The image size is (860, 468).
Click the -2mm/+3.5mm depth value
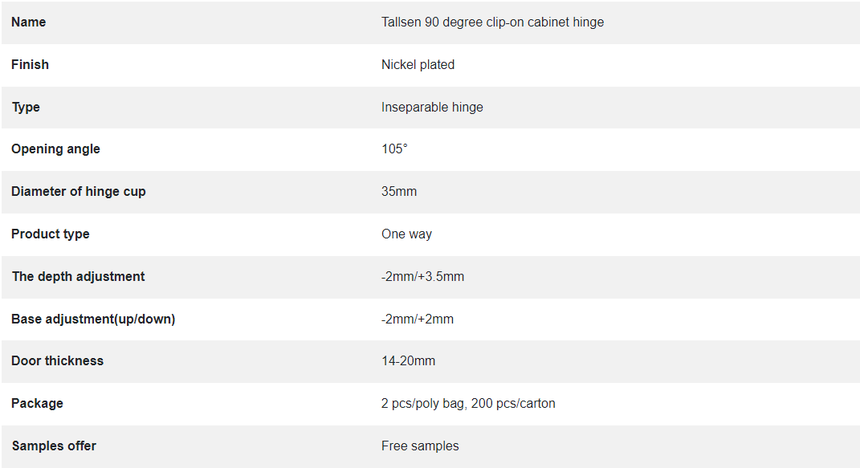click(422, 277)
